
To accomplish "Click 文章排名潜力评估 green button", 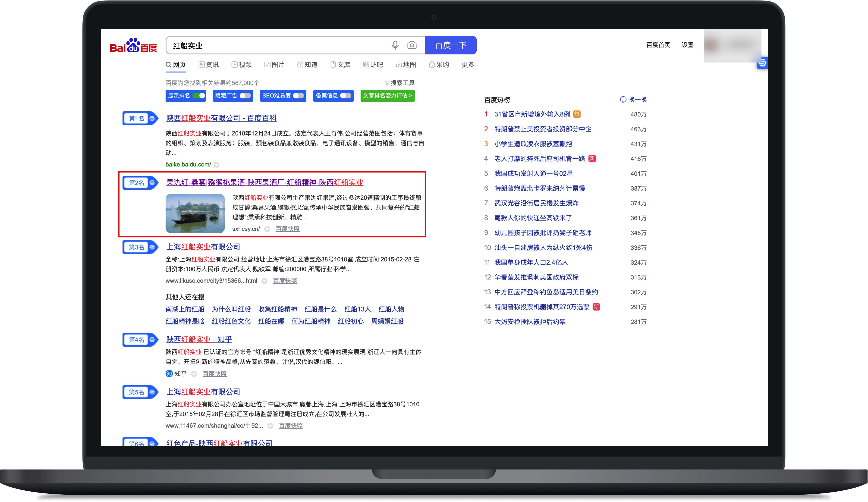I will (x=387, y=96).
